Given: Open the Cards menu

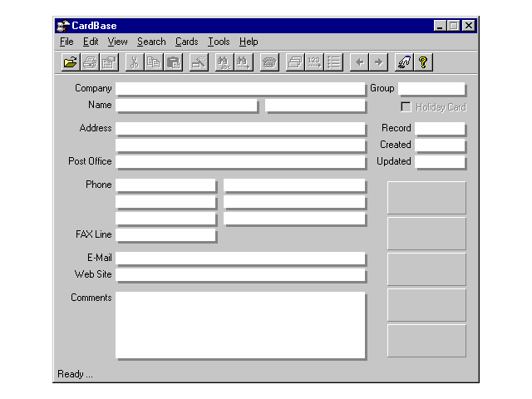Looking at the screenshot, I should 186,42.
